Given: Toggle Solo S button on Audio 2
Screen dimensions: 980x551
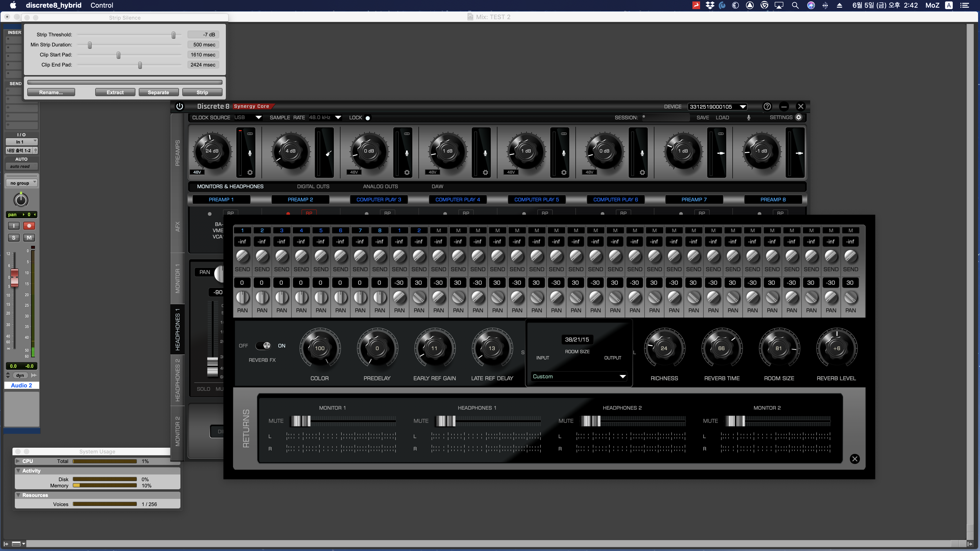Looking at the screenshot, I should (14, 238).
